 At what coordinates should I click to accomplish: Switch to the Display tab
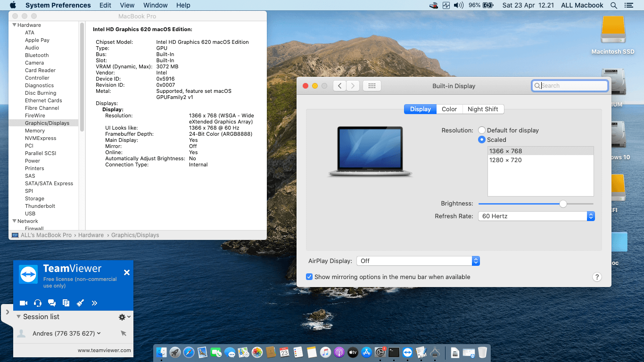[420, 109]
